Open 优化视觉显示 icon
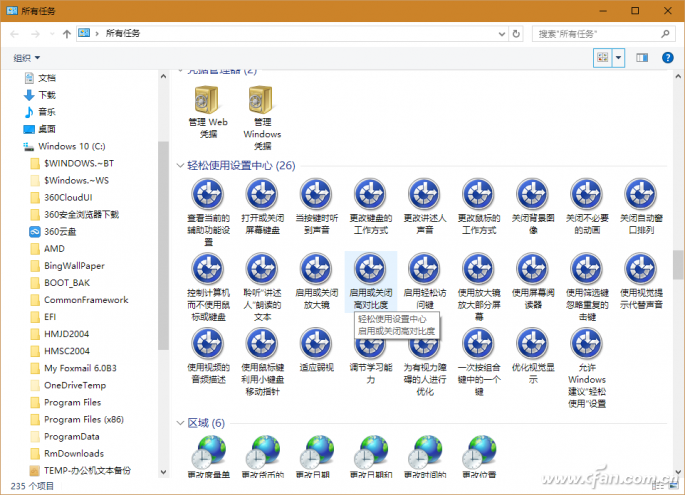 [x=532, y=346]
